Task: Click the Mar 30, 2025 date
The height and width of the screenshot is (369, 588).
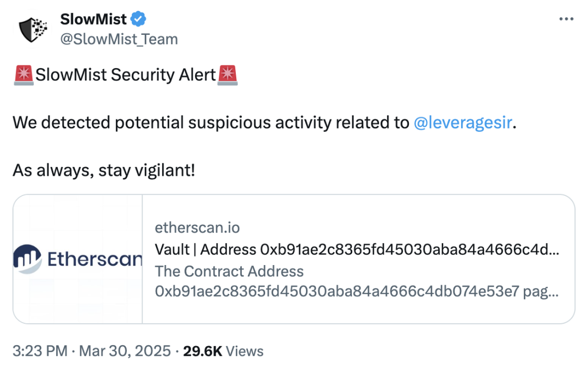Action: [125, 351]
